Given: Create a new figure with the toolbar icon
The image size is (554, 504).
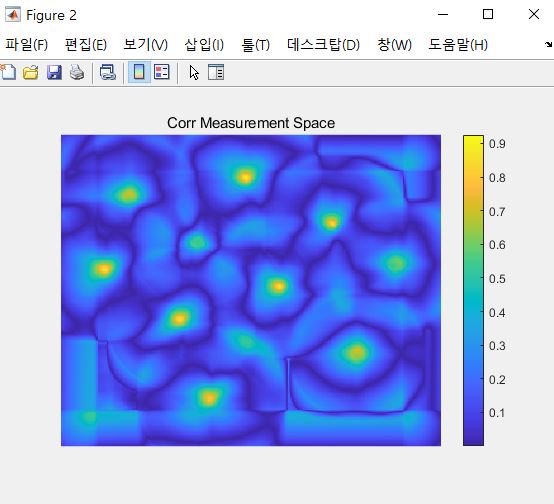Looking at the screenshot, I should [8, 72].
